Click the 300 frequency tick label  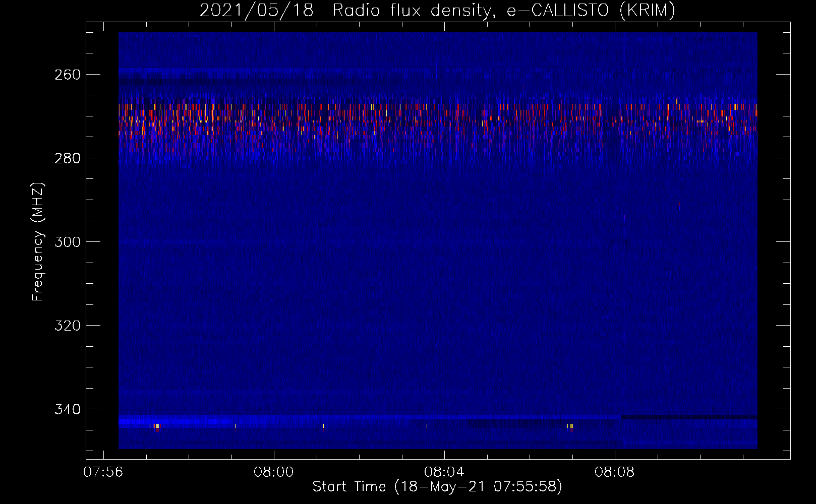[x=67, y=242]
